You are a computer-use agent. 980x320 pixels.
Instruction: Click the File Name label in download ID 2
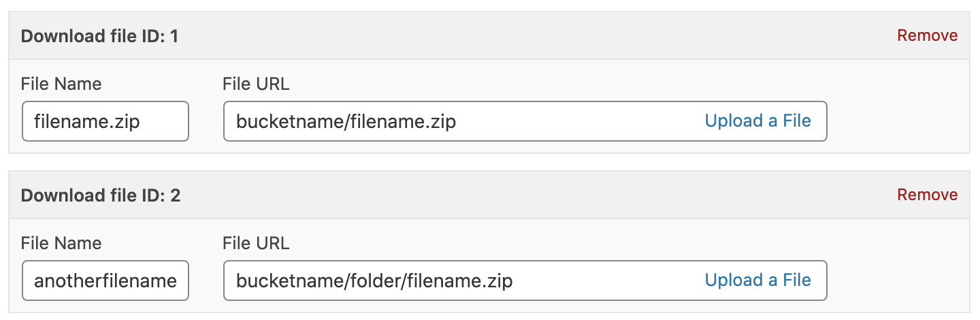coord(61,244)
